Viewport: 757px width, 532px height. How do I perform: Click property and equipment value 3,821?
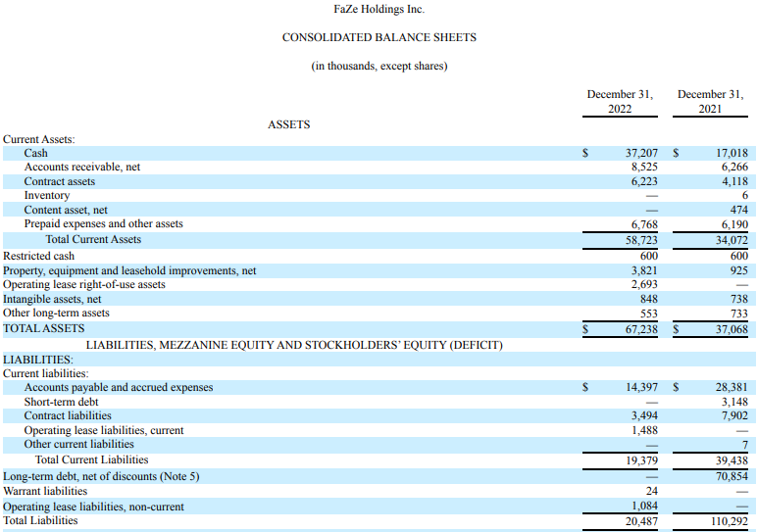pos(644,271)
